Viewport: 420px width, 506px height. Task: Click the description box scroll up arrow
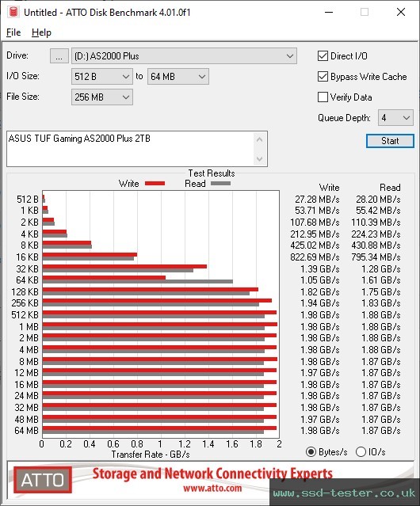[260, 139]
